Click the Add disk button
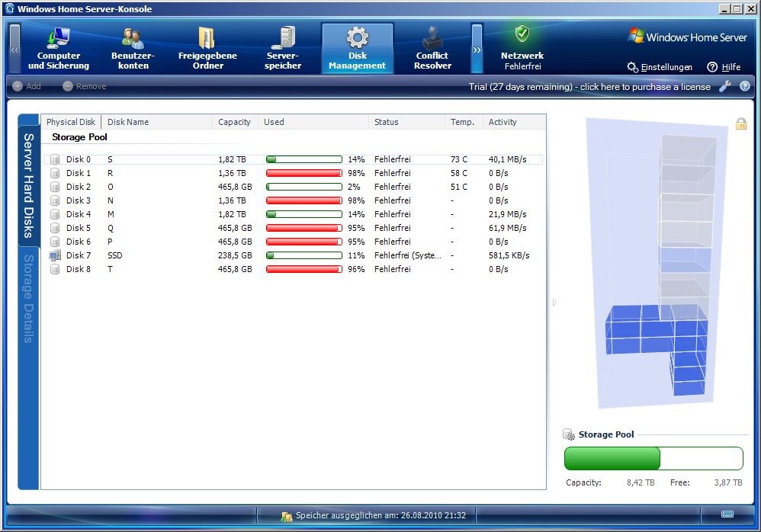Image resolution: width=761 pixels, height=532 pixels. 27,86
